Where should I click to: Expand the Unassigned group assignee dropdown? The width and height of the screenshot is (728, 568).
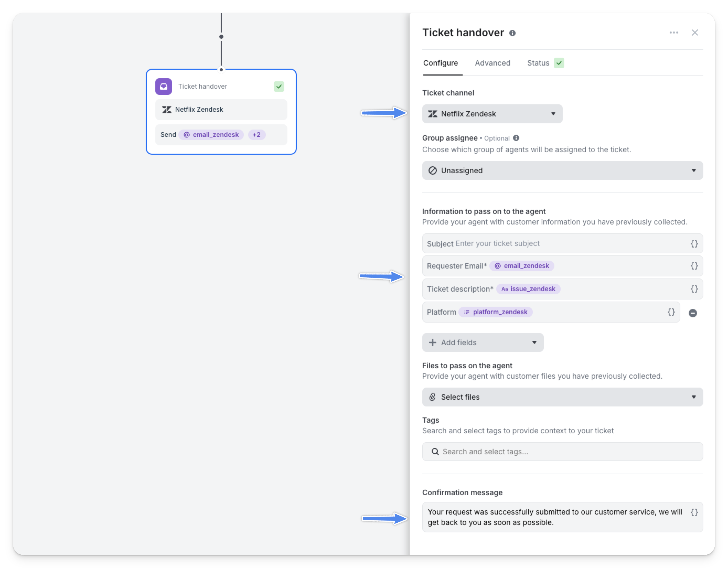(562, 171)
